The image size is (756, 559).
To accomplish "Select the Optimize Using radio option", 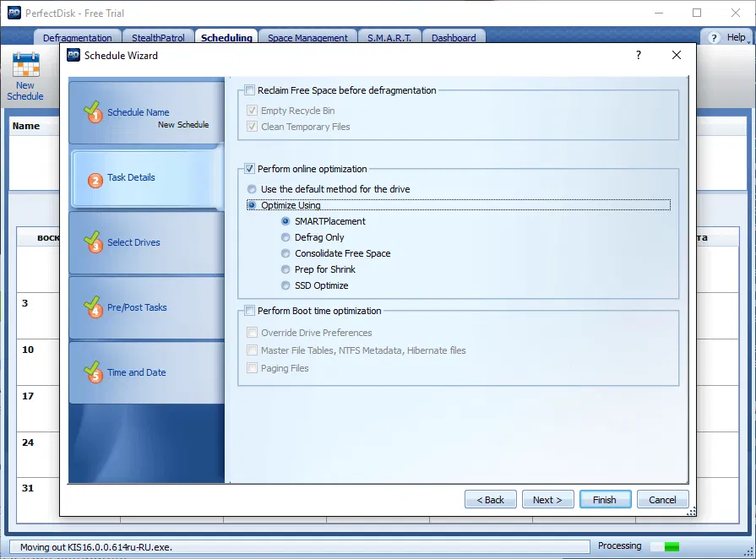I will [252, 205].
